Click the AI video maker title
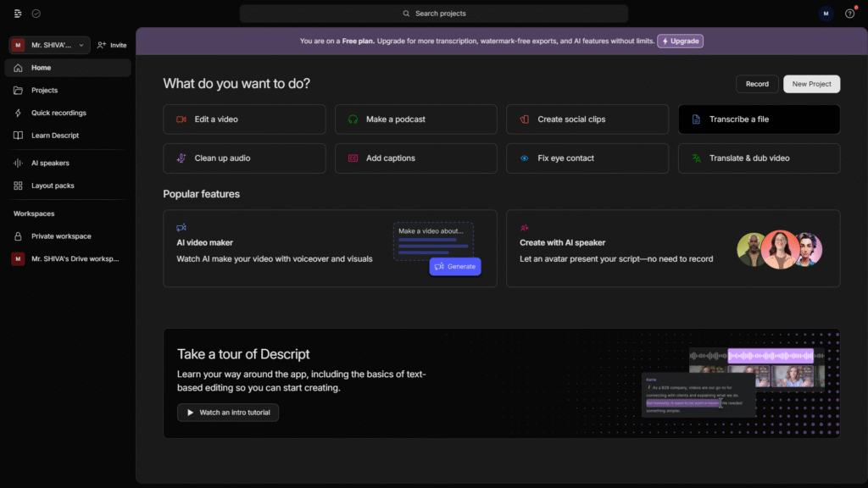868x488 pixels. click(205, 243)
